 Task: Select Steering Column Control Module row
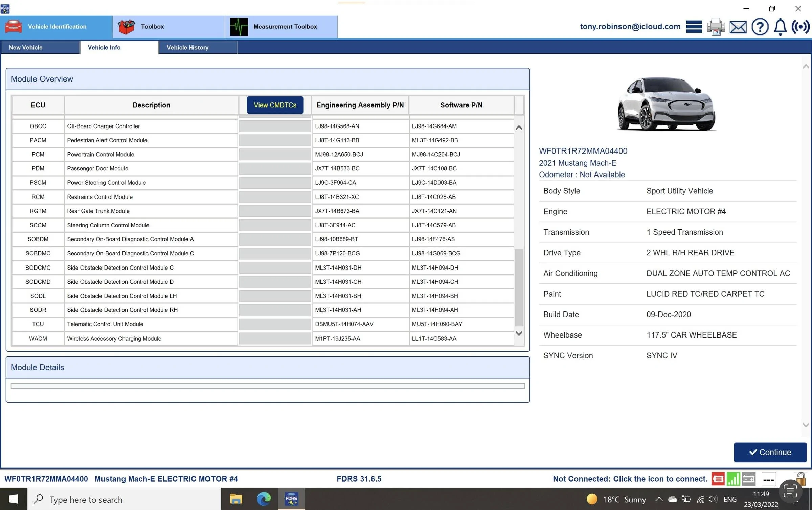pyautogui.click(x=263, y=225)
